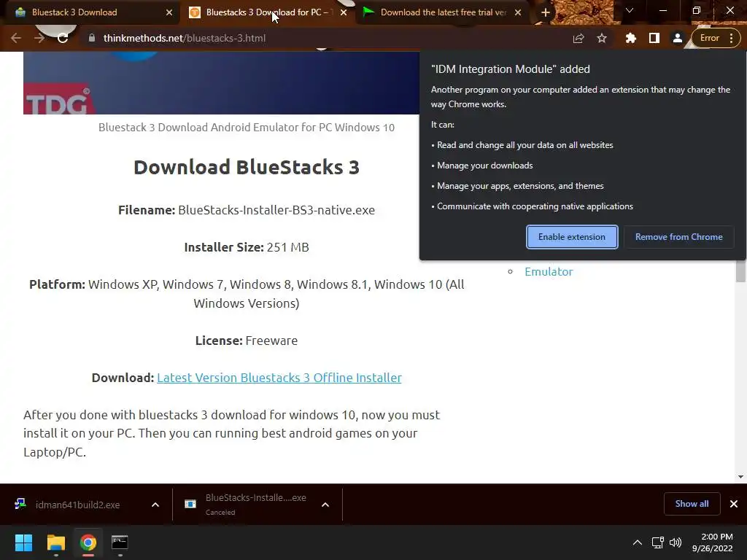Open the terminal window from the taskbar

[120, 542]
